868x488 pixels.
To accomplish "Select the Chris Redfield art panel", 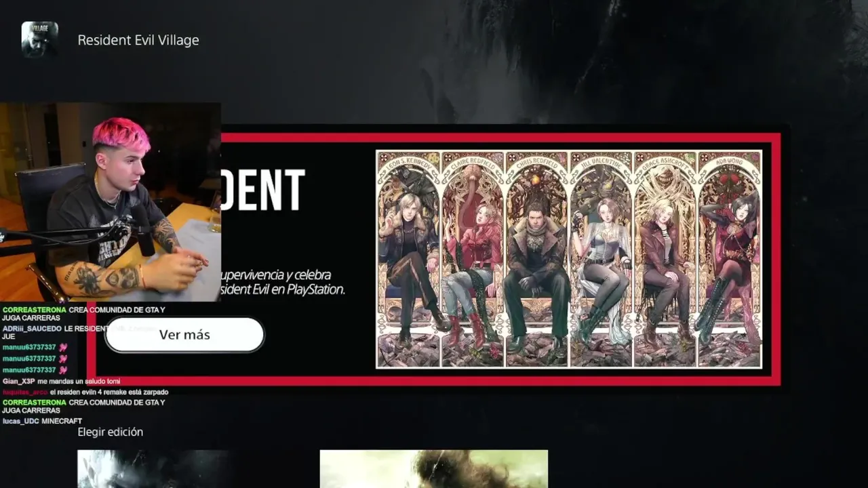I will pos(537,259).
